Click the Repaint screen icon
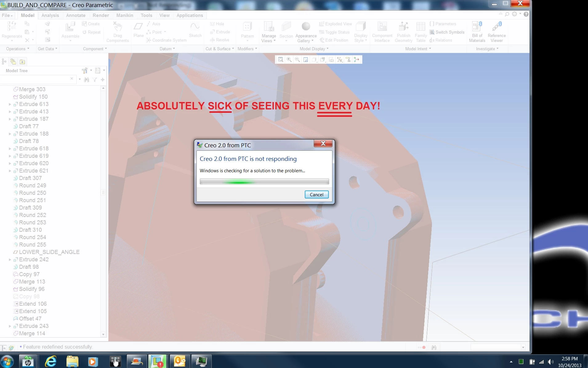Image resolution: width=588 pixels, height=368 pixels. tap(306, 59)
